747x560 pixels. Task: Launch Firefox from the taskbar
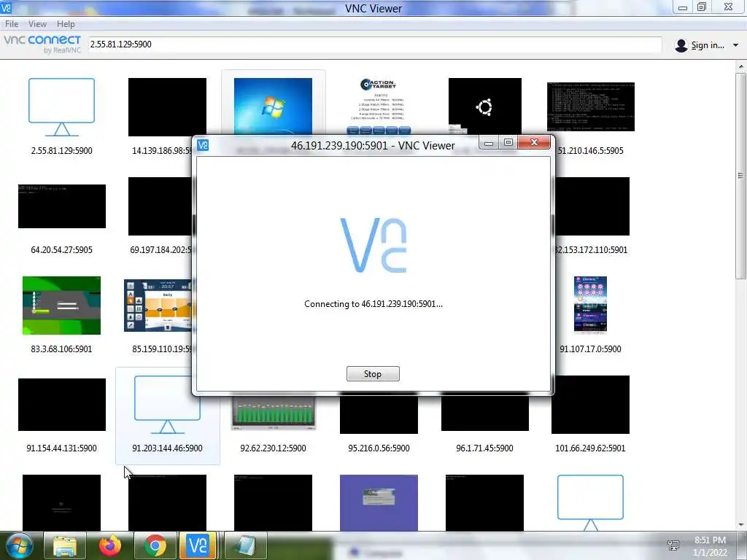pyautogui.click(x=109, y=545)
